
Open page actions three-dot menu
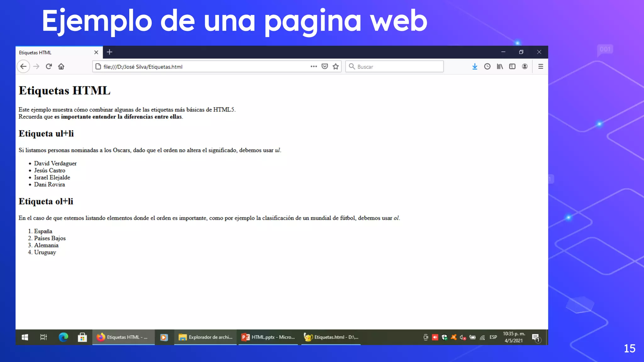(314, 66)
